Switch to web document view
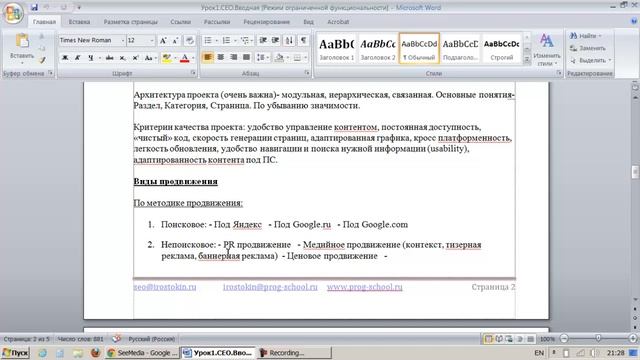 [509, 339]
